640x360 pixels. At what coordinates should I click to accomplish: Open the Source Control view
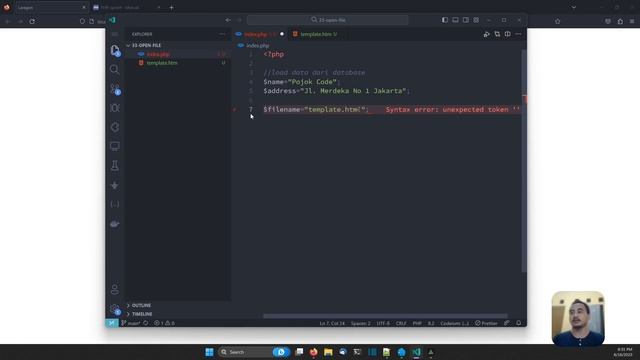click(x=115, y=89)
